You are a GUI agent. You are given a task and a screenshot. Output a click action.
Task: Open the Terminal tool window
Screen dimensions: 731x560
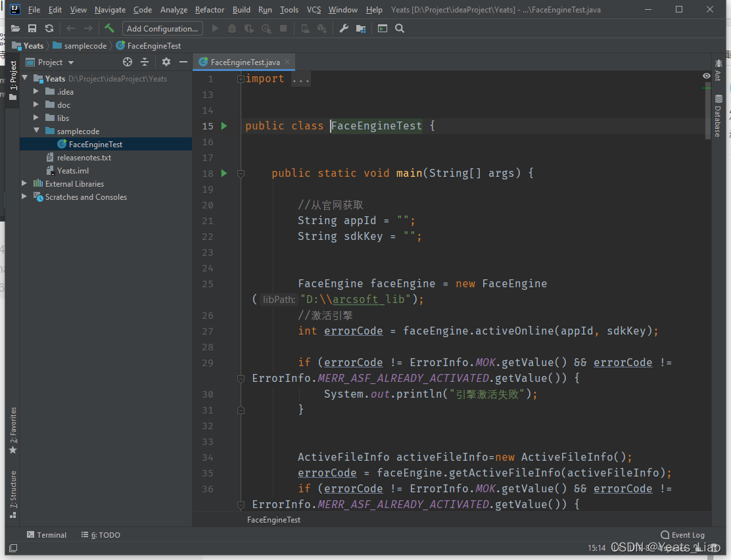47,534
